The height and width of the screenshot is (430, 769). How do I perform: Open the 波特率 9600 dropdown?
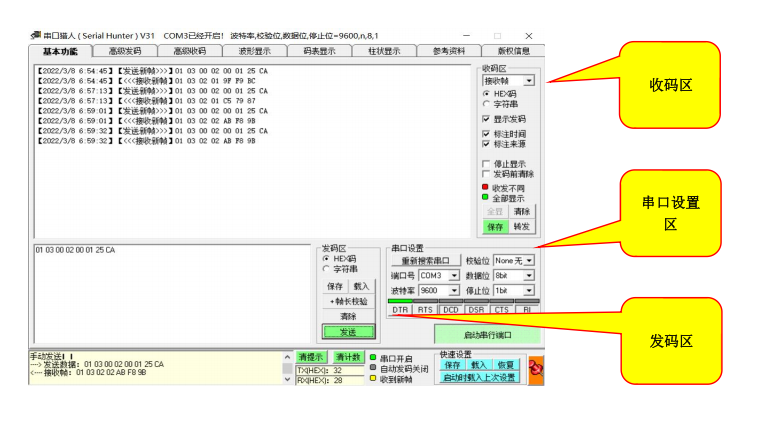point(454,291)
